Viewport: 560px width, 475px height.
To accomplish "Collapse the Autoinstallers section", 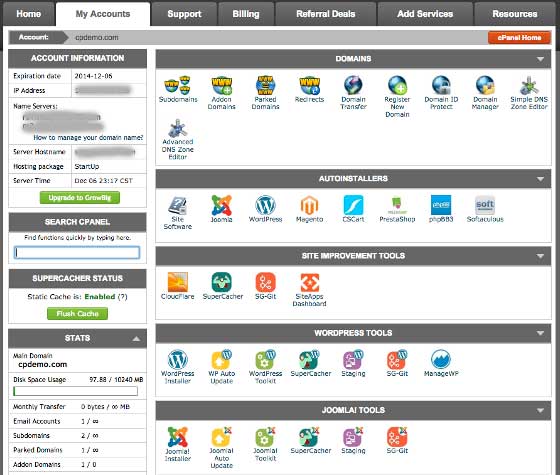I will tap(540, 179).
